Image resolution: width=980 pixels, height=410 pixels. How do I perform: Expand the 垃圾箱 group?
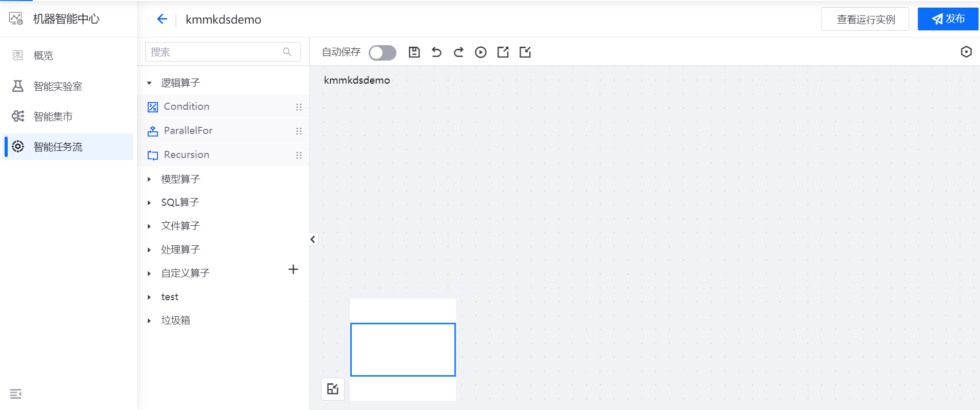[x=149, y=321]
